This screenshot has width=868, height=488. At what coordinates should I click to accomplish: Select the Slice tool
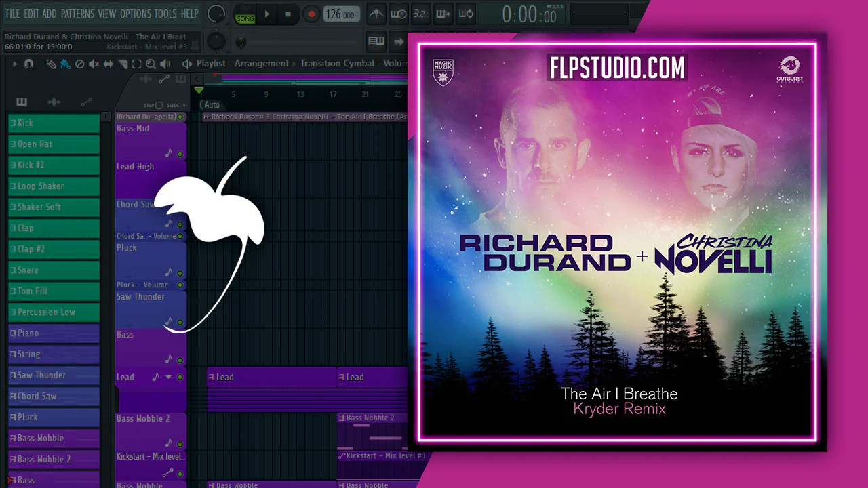pos(123,64)
